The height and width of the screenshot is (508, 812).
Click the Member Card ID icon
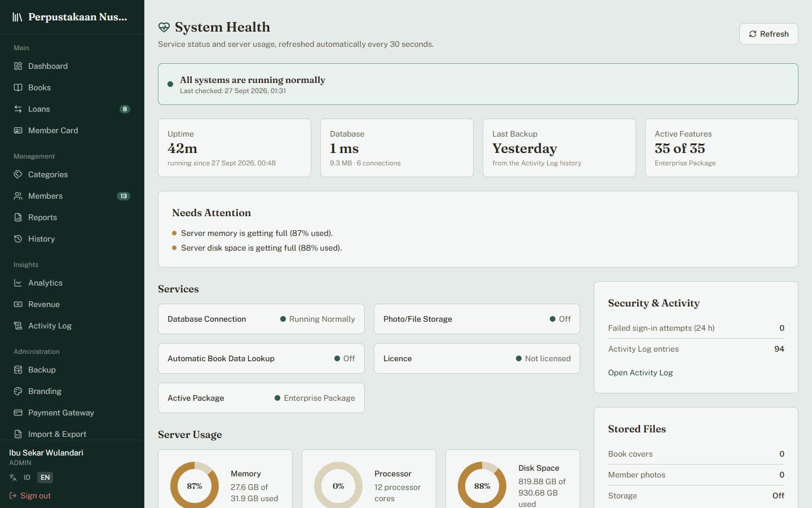click(18, 130)
